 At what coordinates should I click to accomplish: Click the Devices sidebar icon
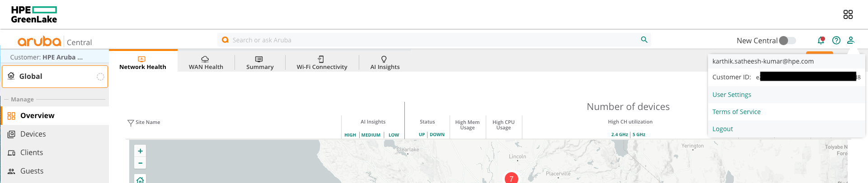pos(11,134)
